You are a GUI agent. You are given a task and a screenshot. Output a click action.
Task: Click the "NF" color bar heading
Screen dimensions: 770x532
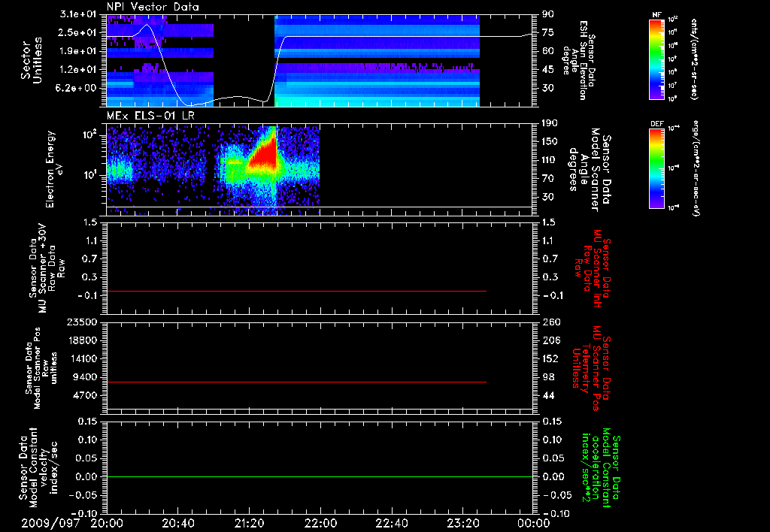click(x=656, y=15)
